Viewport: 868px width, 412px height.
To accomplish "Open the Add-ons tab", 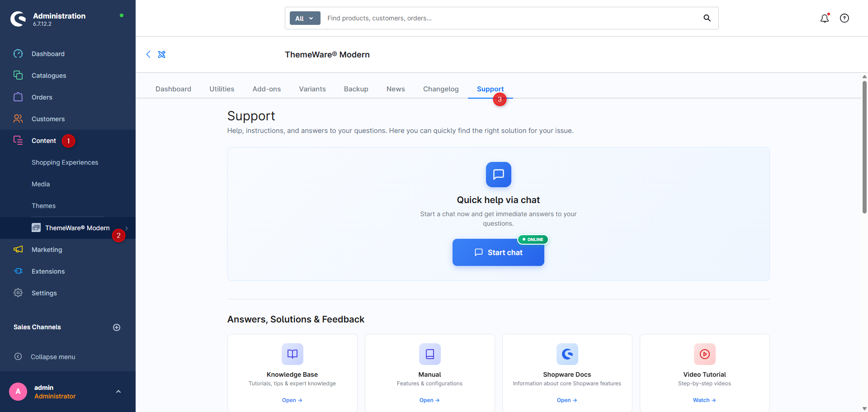I will [x=267, y=89].
